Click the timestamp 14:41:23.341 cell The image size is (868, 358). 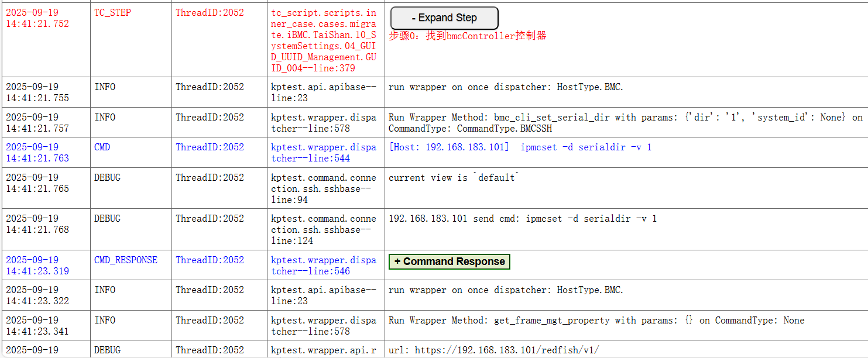point(37,326)
